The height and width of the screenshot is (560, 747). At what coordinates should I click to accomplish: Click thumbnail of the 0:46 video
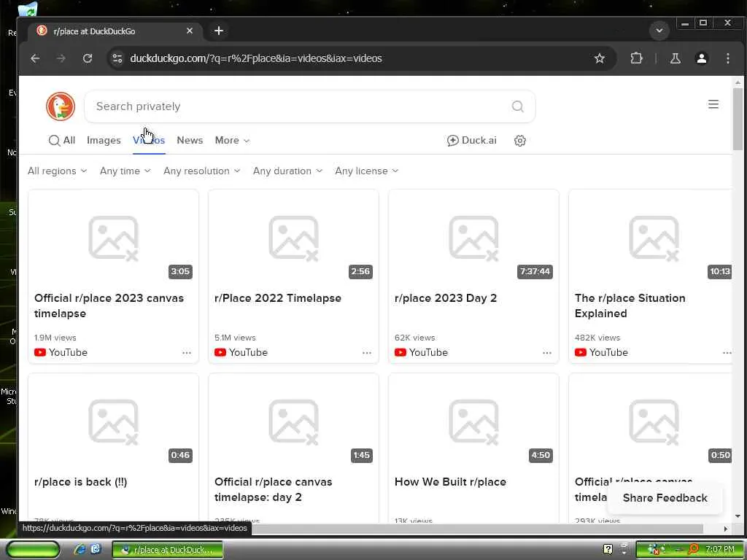click(x=113, y=421)
